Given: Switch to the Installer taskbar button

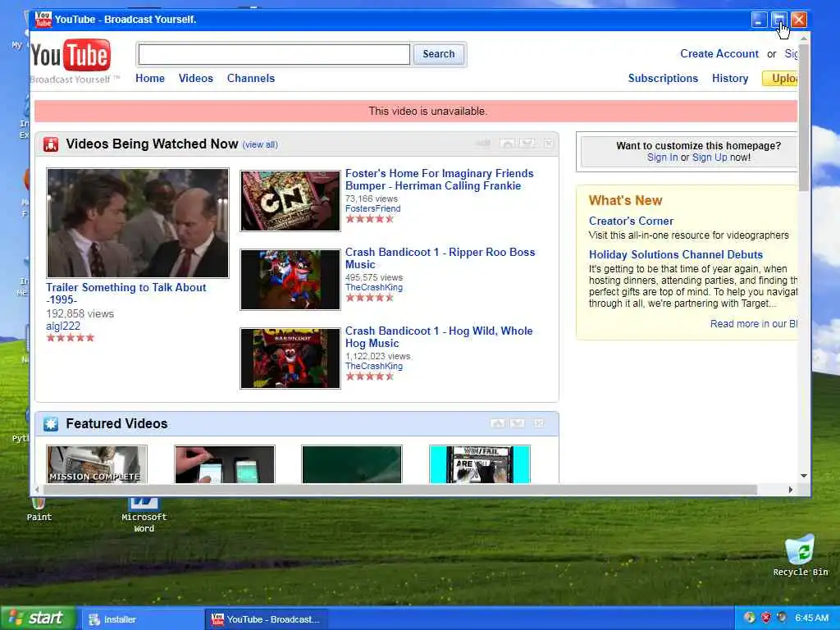Looking at the screenshot, I should (x=142, y=619).
